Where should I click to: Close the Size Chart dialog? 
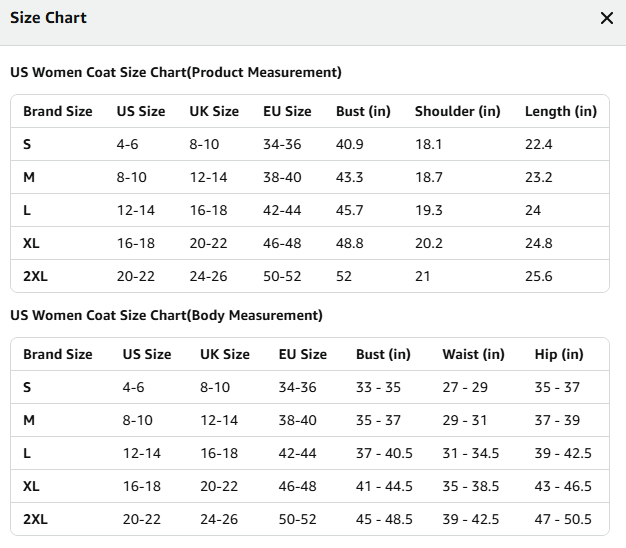(606, 18)
